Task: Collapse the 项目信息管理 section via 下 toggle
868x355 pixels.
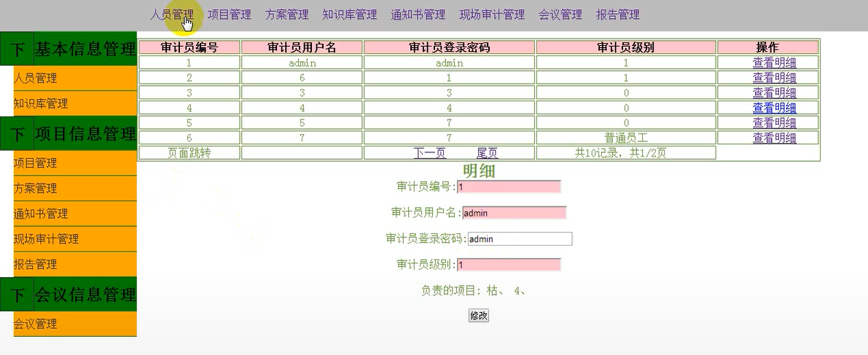Action: [x=17, y=133]
